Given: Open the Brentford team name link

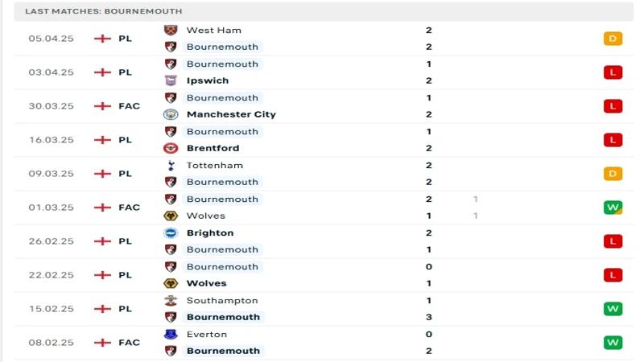Looking at the screenshot, I should pyautogui.click(x=213, y=148).
